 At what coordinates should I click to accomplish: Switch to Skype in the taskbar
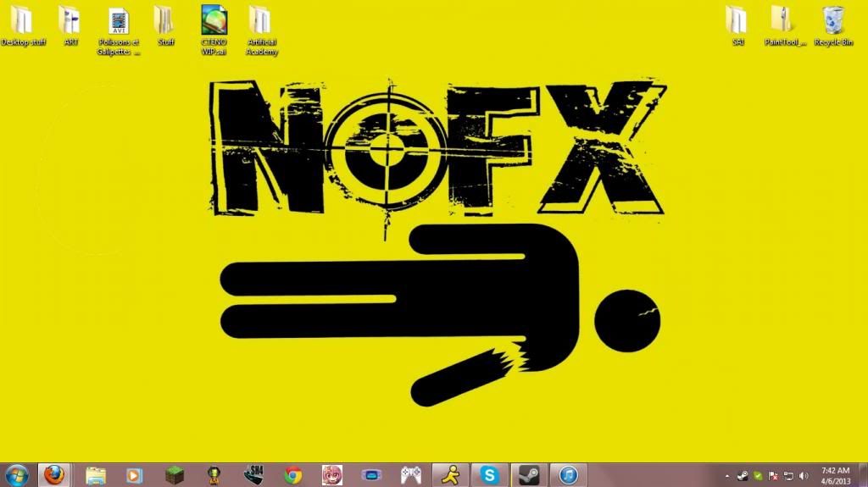(489, 475)
